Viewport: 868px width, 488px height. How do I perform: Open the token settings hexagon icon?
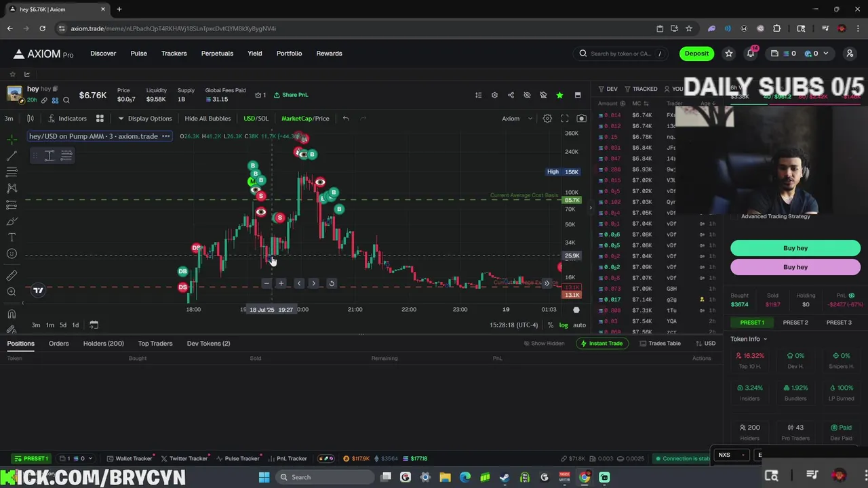coord(494,96)
